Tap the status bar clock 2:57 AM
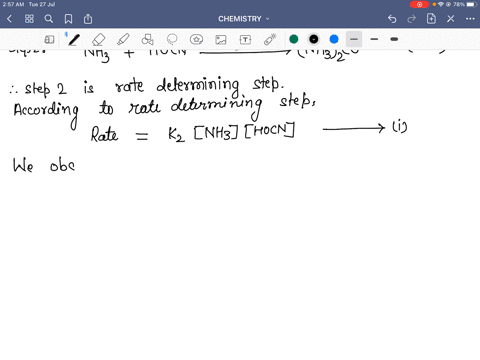This screenshot has width=480, height=360. pyautogui.click(x=13, y=4)
